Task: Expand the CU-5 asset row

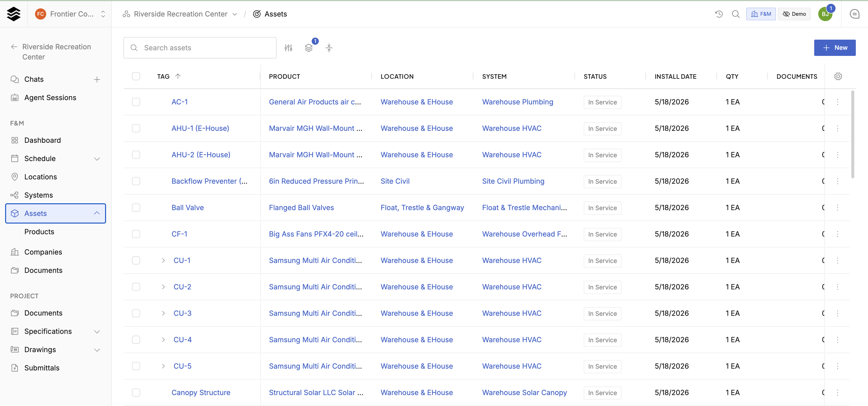Action: coord(163,366)
